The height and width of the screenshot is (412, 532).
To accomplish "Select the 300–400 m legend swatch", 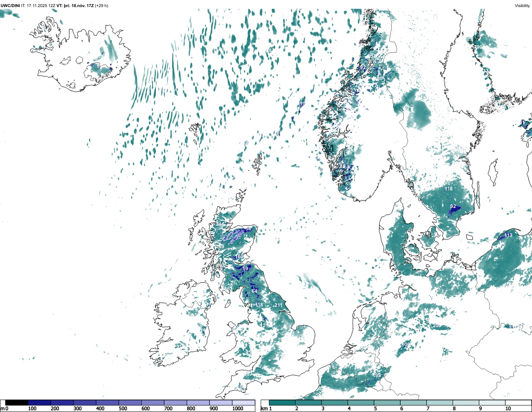I will 85,403.
